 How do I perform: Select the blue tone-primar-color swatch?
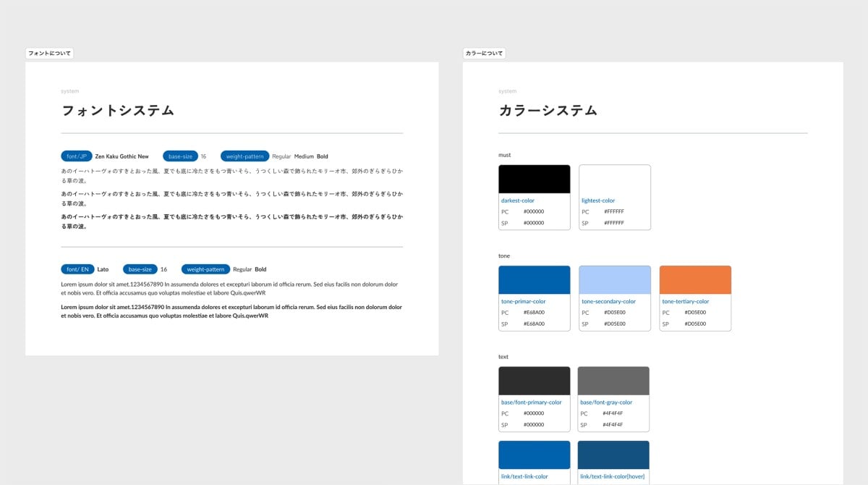[534, 280]
